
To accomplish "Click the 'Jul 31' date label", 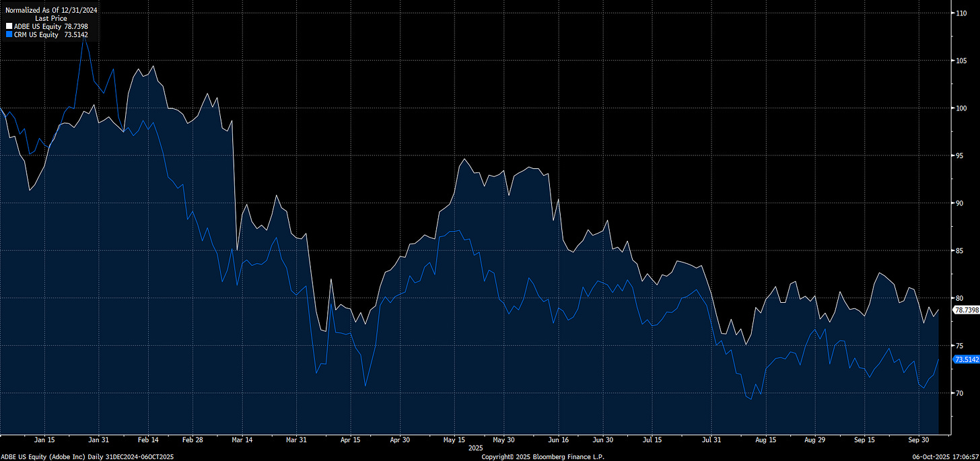I will click(711, 440).
